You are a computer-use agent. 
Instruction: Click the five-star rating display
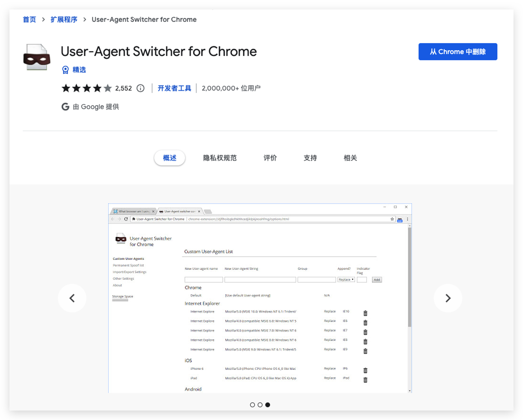coord(87,88)
